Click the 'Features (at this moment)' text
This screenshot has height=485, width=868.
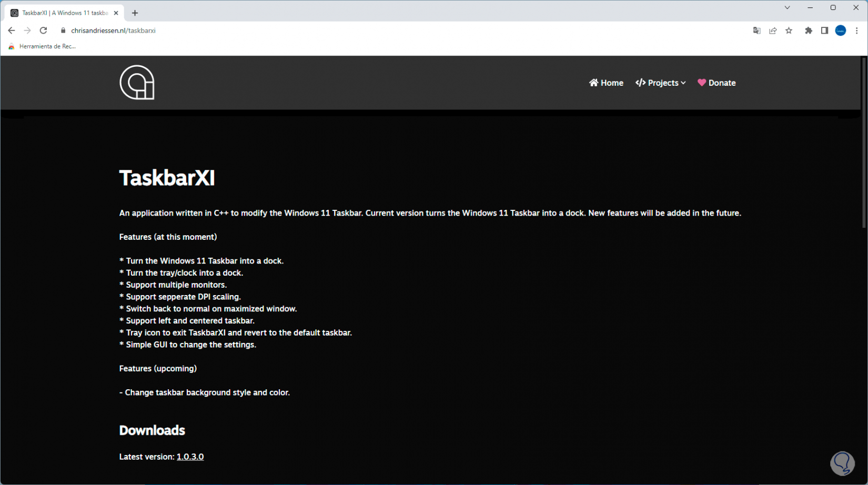tap(168, 237)
